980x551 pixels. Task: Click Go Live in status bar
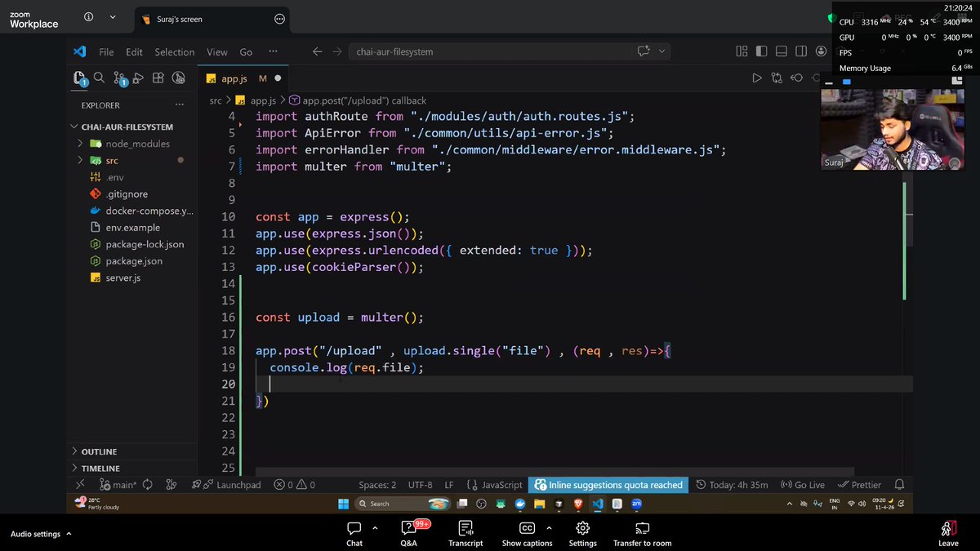point(802,484)
